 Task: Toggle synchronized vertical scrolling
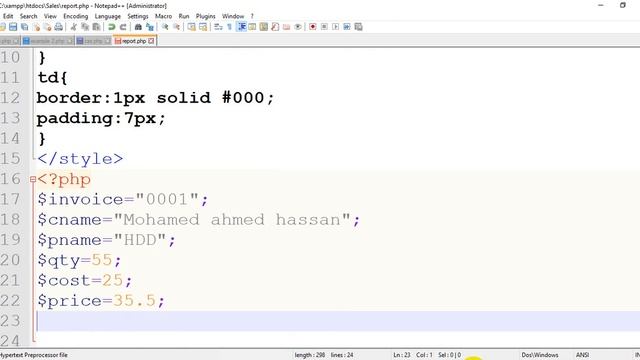pyautogui.click(x=191, y=27)
